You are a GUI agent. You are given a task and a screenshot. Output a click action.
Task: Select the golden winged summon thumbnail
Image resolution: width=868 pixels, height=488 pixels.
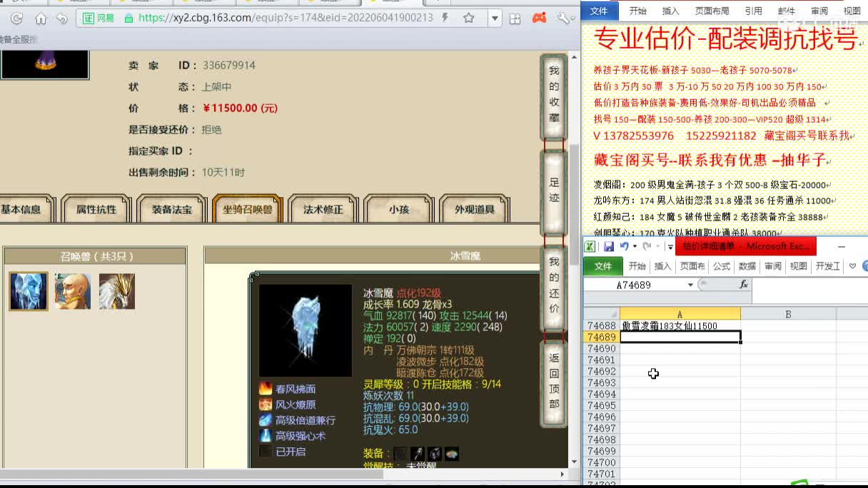pyautogui.click(x=117, y=291)
